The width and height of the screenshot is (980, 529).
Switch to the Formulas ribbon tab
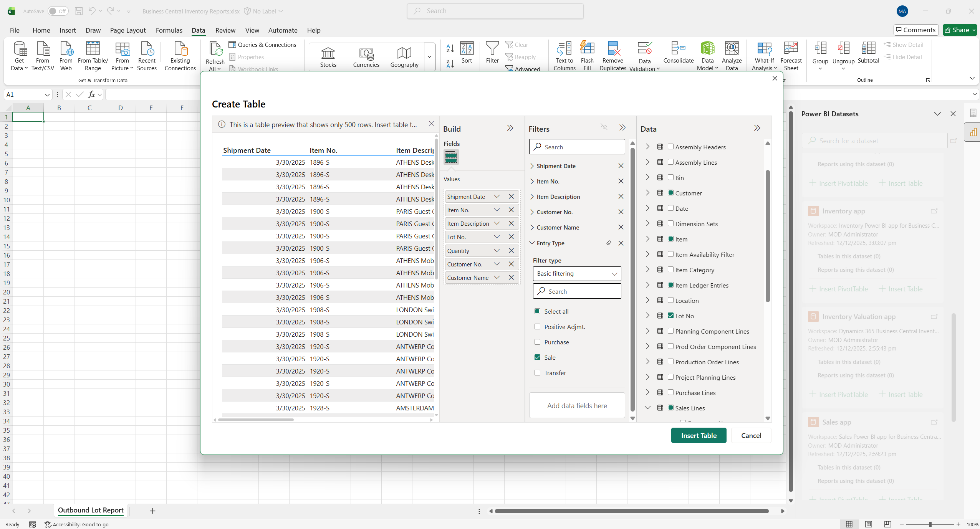169,30
